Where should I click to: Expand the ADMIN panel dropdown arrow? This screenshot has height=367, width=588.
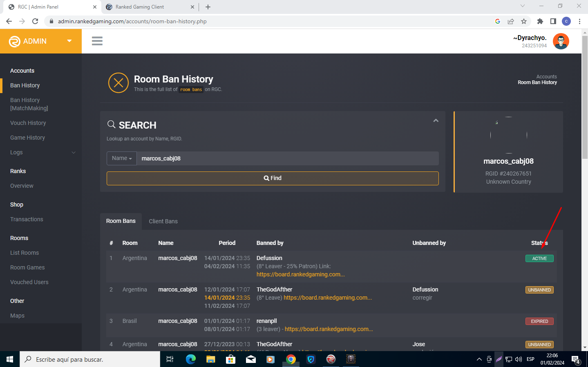[x=69, y=41]
